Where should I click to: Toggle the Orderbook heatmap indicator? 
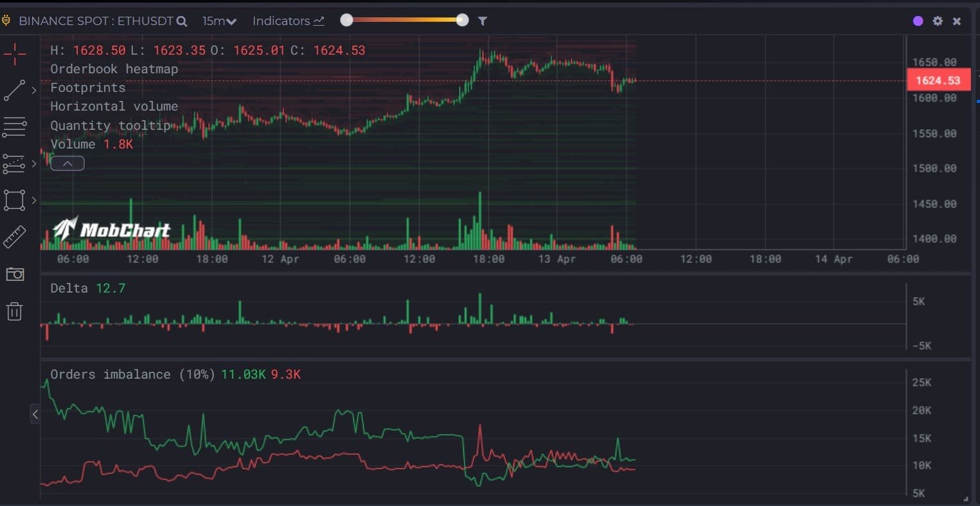pyautogui.click(x=114, y=69)
